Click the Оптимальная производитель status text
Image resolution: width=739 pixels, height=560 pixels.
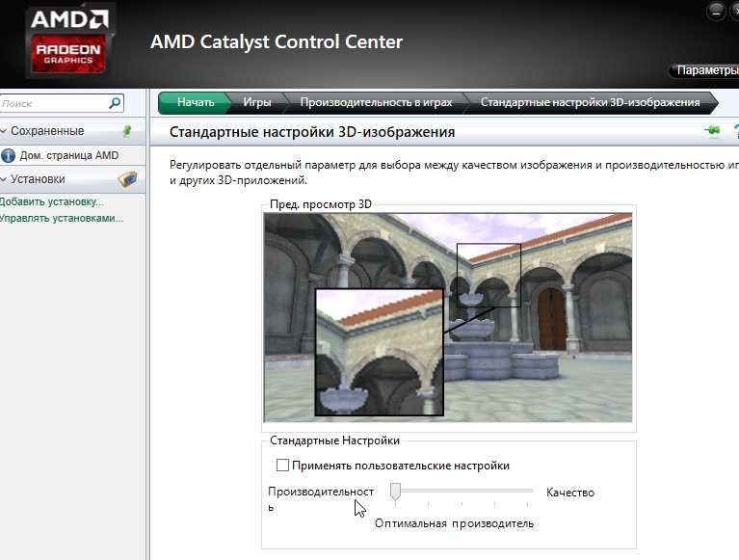[x=455, y=523]
